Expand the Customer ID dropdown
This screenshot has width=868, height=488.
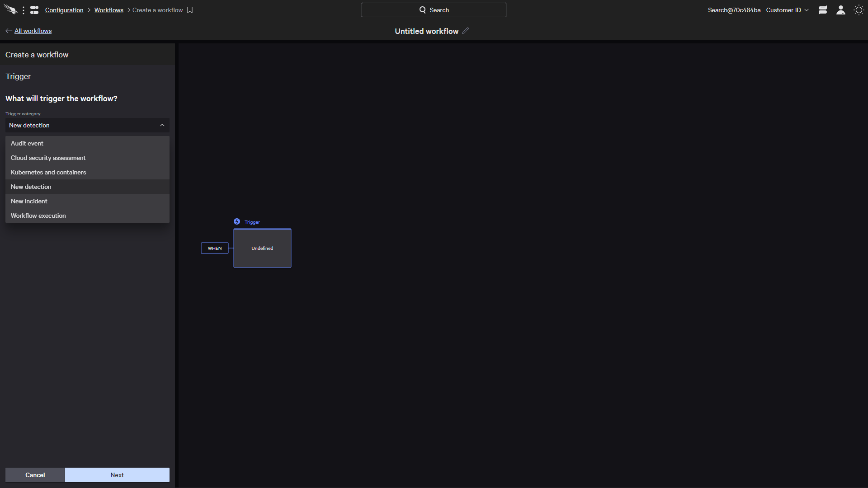(x=787, y=10)
